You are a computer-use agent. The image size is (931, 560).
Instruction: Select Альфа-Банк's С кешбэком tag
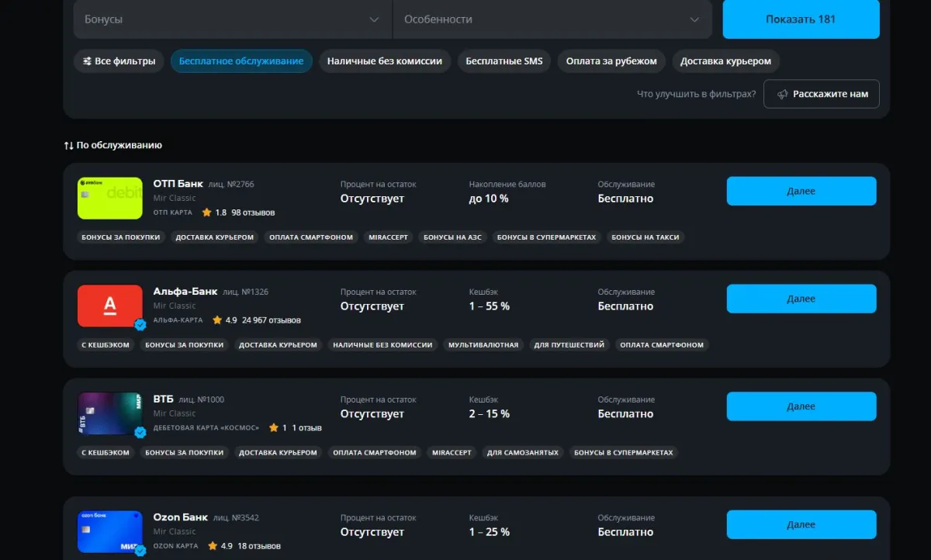pos(106,345)
